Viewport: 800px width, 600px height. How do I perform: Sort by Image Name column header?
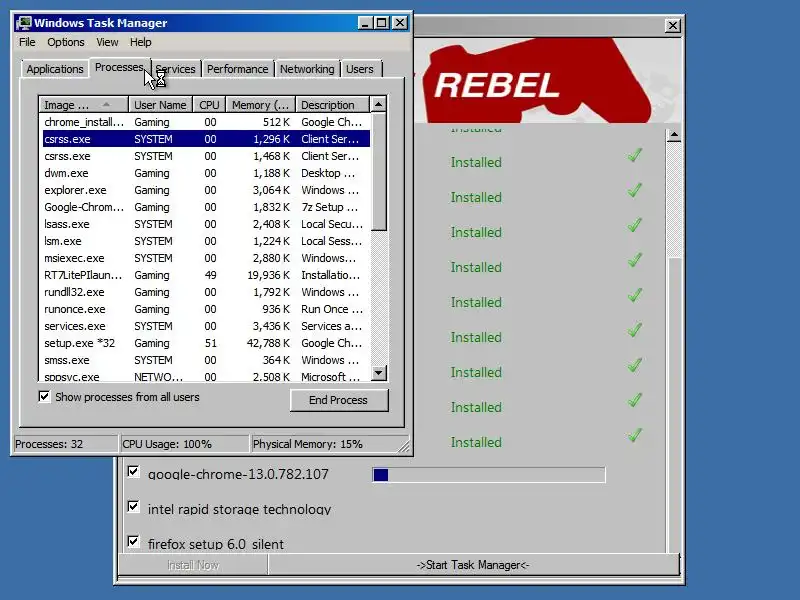[83, 105]
